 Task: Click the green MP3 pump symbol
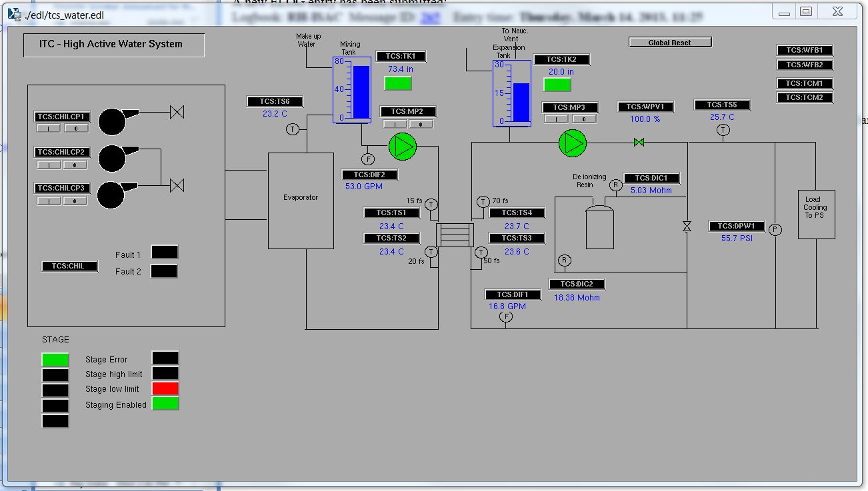point(572,142)
